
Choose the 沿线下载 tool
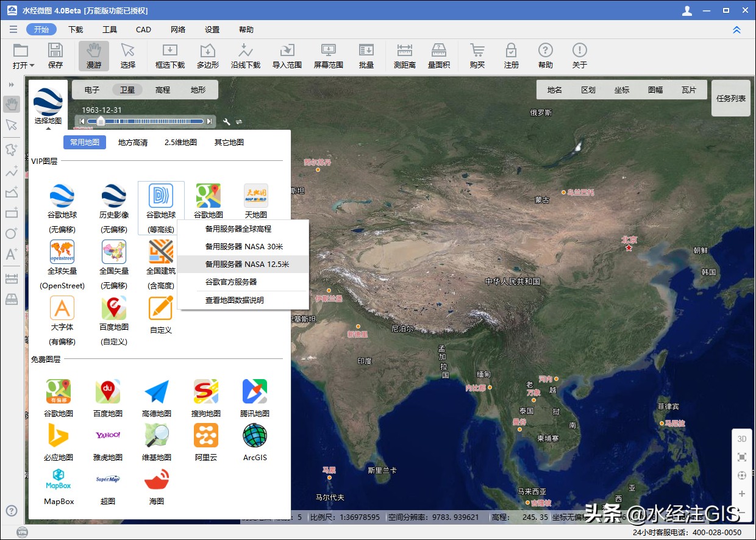click(x=246, y=55)
